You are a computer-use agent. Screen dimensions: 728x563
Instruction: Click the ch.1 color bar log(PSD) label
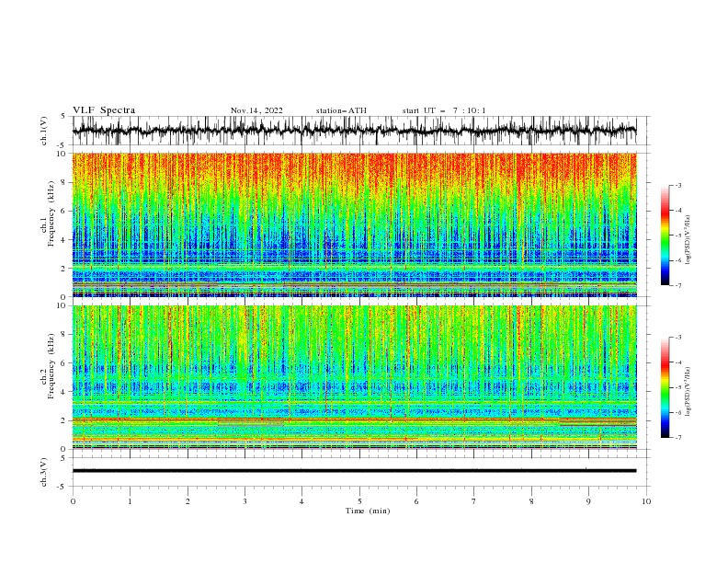tap(688, 240)
